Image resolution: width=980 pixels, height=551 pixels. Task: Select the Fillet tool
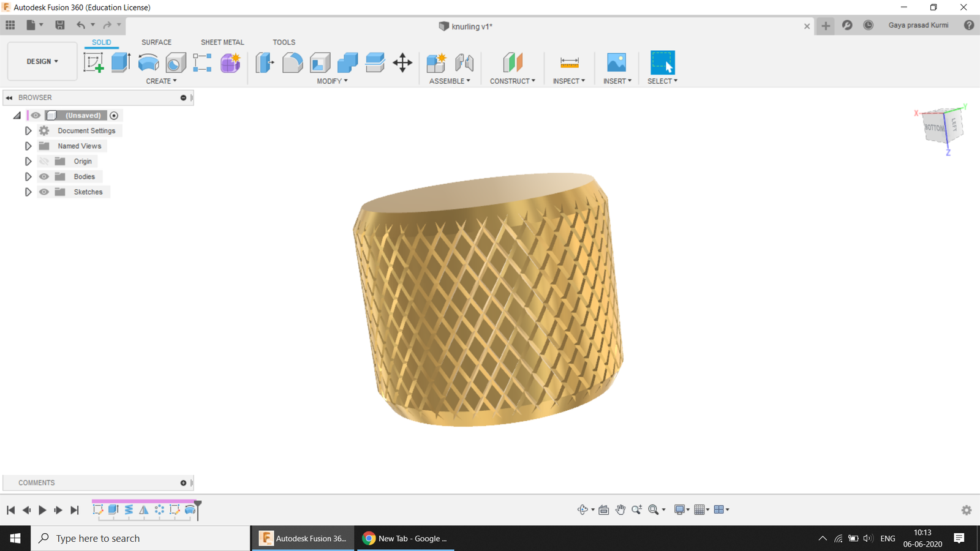coord(292,62)
